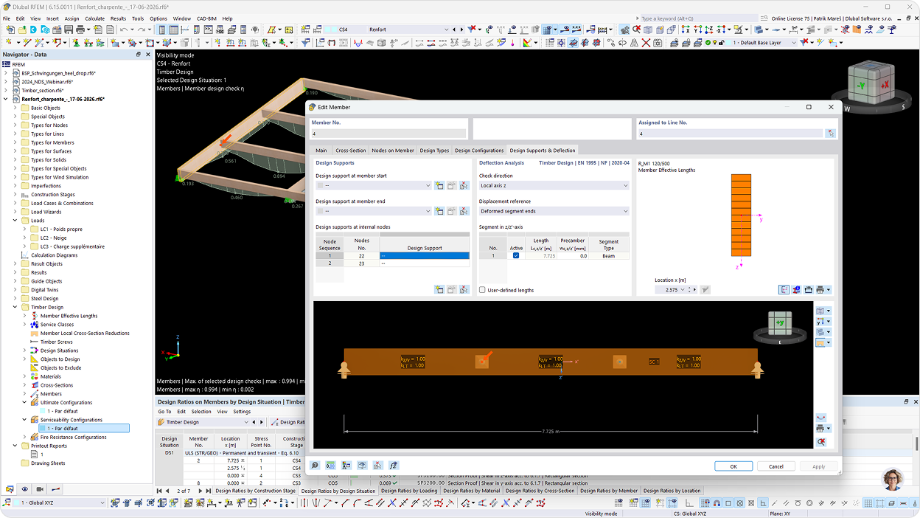This screenshot has width=920, height=518.
Task: Open the Calculate menu
Action: 94,19
